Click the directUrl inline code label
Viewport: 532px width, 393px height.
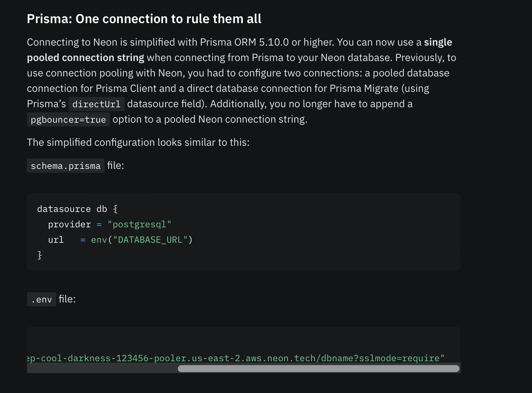coord(96,104)
